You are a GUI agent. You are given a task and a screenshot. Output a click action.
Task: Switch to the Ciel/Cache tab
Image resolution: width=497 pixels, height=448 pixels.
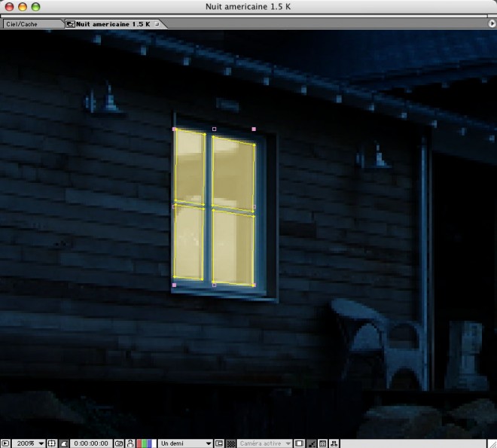coord(29,24)
